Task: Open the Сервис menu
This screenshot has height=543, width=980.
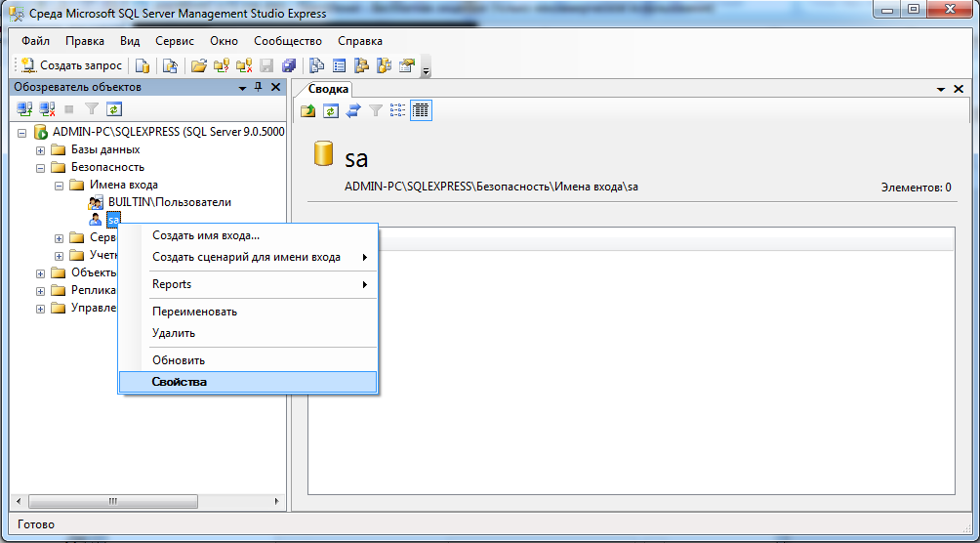Action: pyautogui.click(x=175, y=41)
